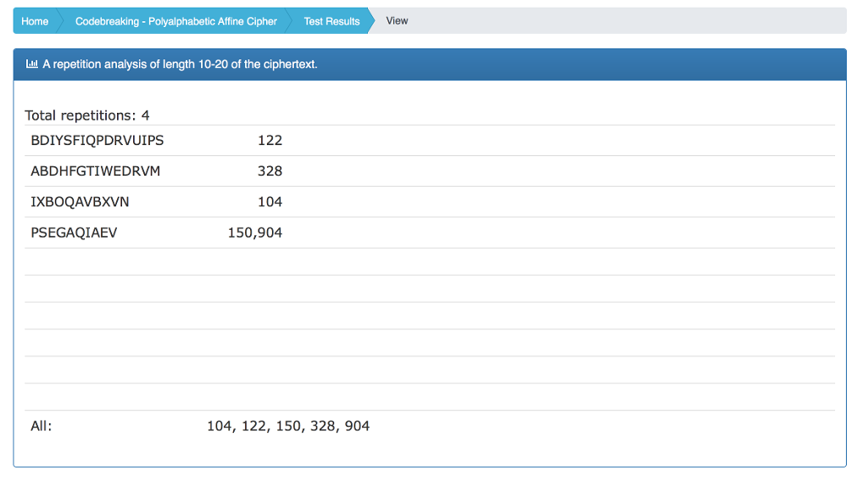This screenshot has width=868, height=487.
Task: Click the 328 position value
Action: coord(270,171)
